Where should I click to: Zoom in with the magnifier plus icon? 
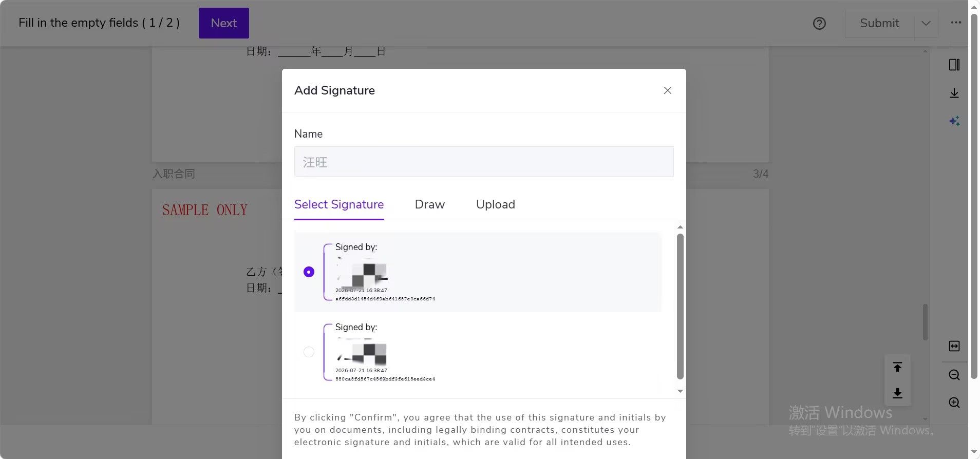coord(954,403)
